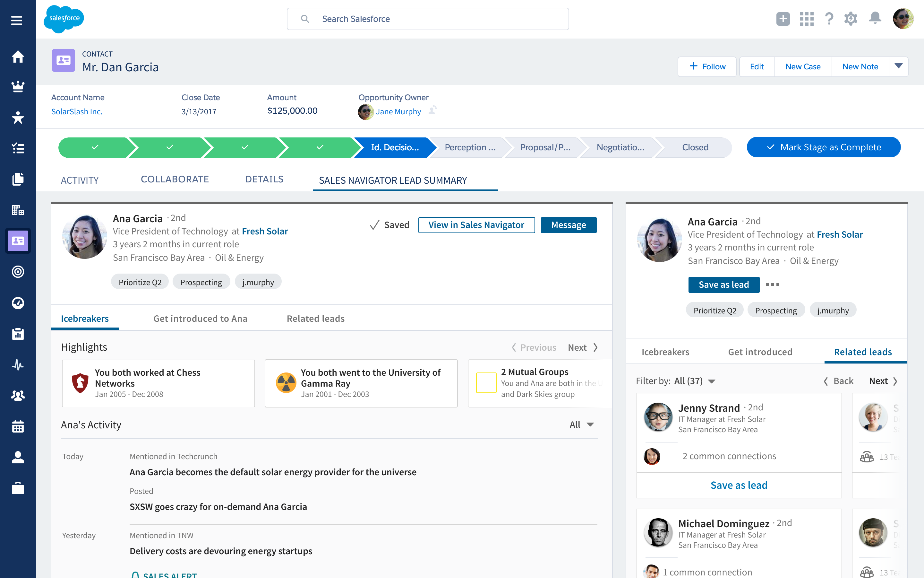Select the Id. Decision stage
Screen dimensions: 924x578
point(395,148)
